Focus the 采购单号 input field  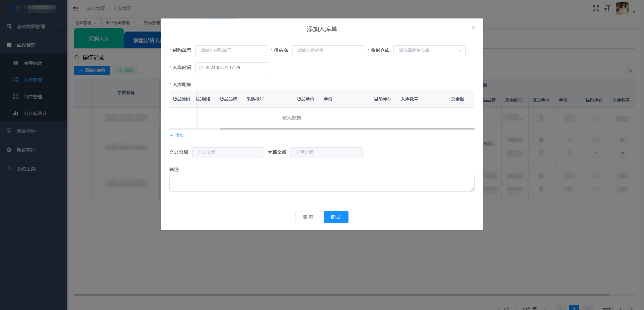(x=231, y=51)
